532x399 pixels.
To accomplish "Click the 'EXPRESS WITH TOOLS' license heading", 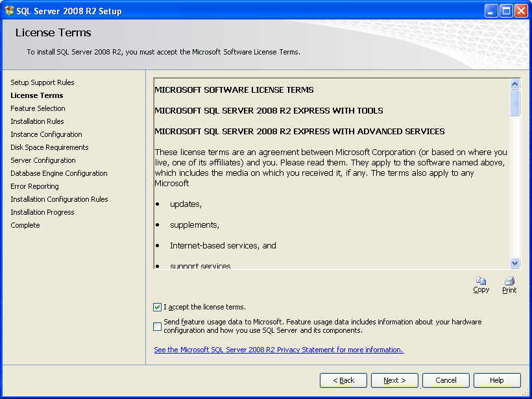I will point(269,110).
